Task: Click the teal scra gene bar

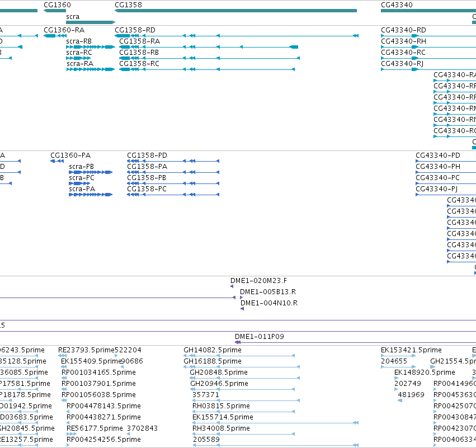Action: point(91,22)
